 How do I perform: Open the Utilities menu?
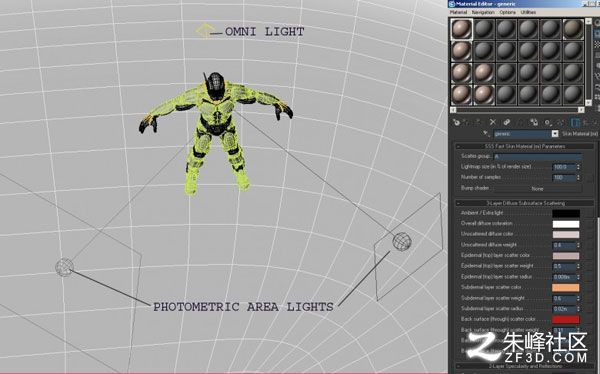click(x=528, y=12)
